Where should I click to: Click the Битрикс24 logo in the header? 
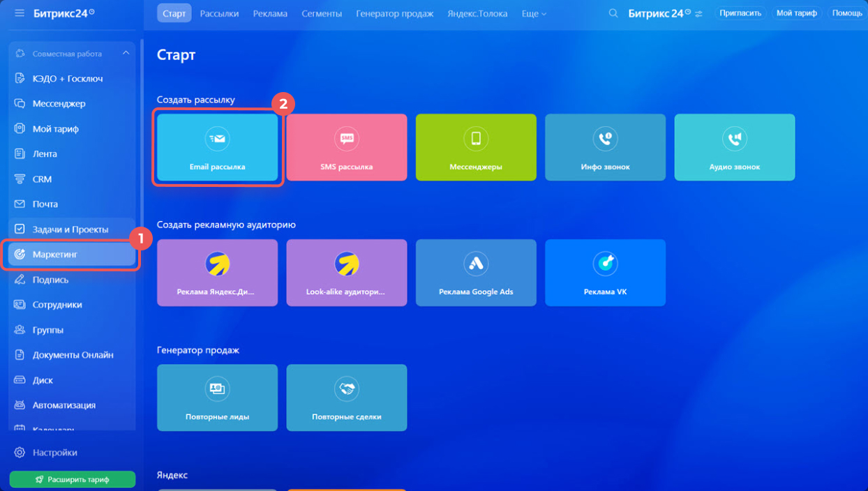(x=659, y=13)
